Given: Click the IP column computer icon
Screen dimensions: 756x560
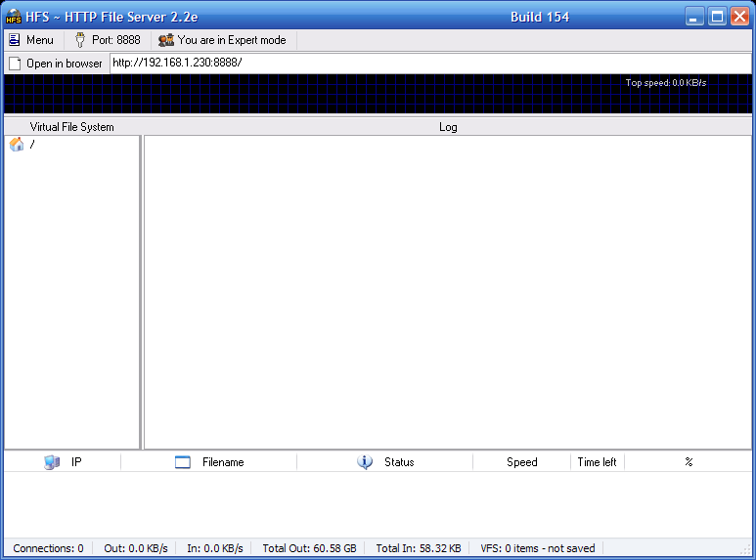Looking at the screenshot, I should coord(52,462).
